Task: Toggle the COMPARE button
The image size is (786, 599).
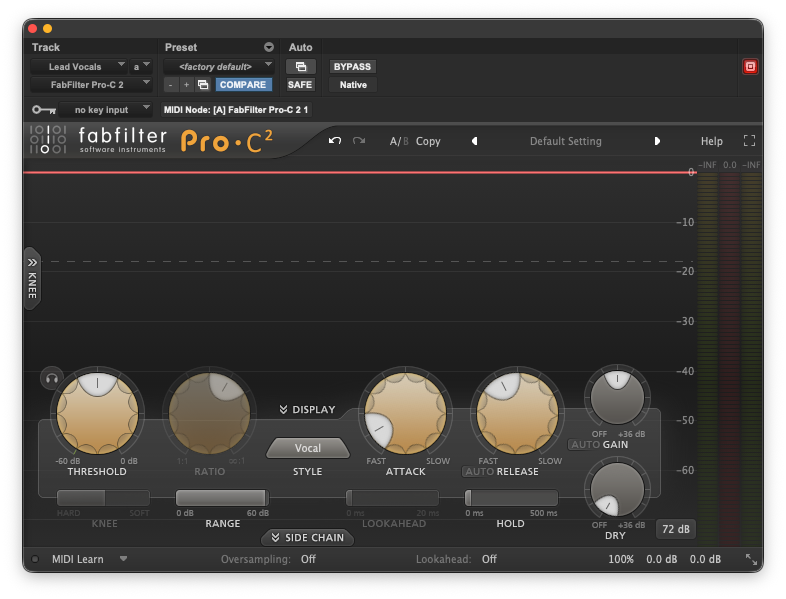Action: [x=243, y=85]
